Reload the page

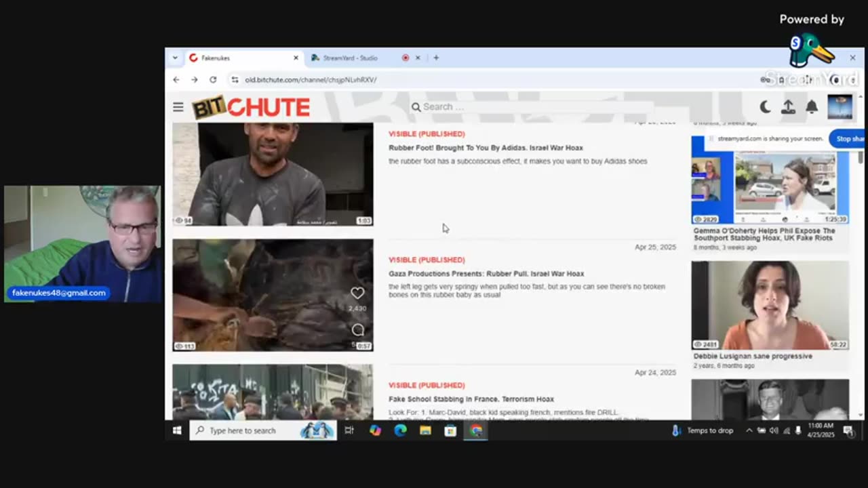click(213, 79)
